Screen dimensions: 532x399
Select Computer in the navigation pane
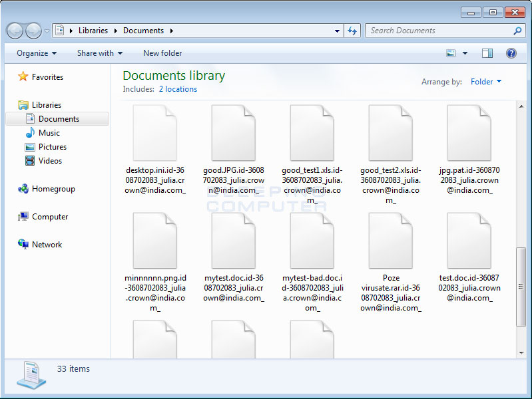coord(50,217)
